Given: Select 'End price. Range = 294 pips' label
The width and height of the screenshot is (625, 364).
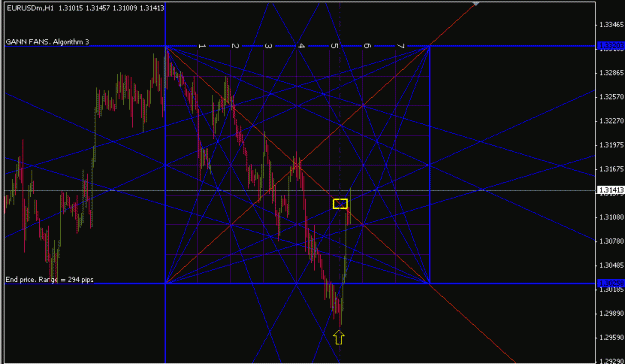Looking at the screenshot, I should [49, 280].
